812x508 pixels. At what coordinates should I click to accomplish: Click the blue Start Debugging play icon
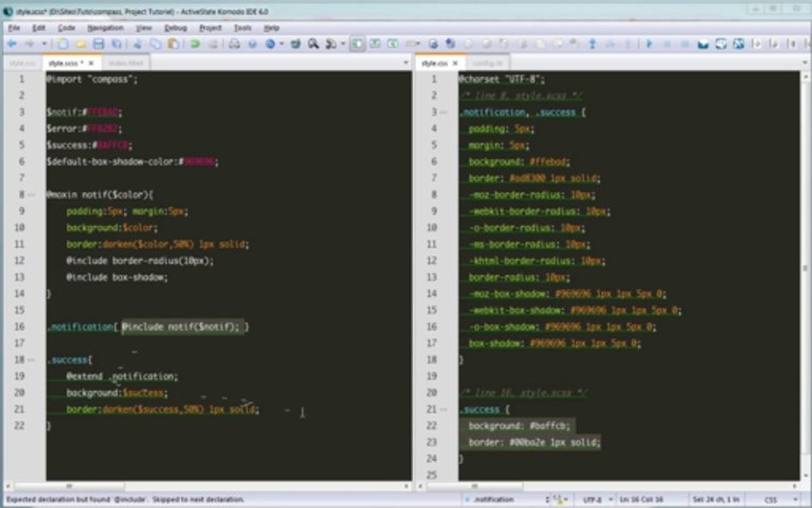[x=648, y=44]
